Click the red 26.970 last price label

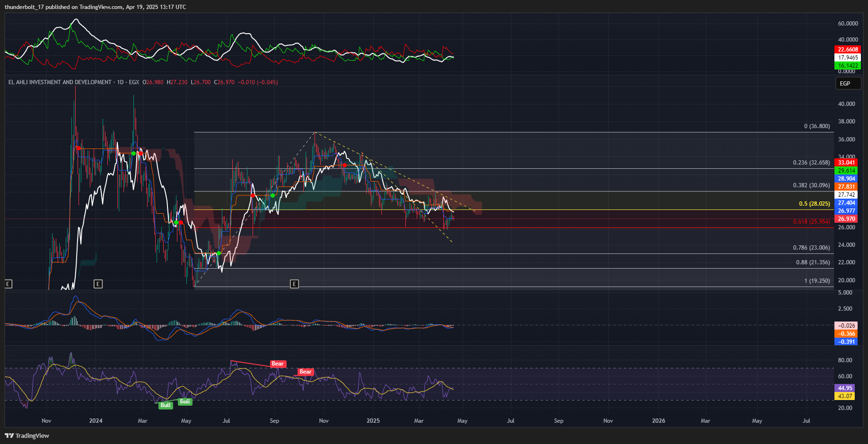(x=846, y=219)
